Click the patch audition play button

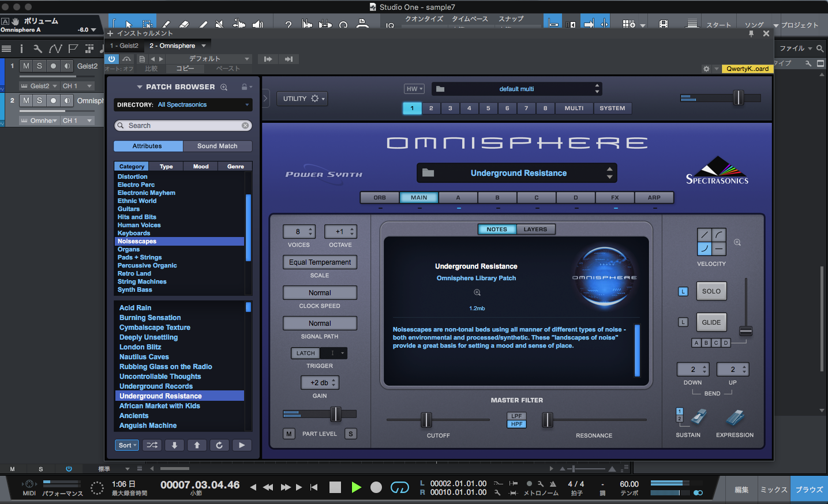click(242, 445)
